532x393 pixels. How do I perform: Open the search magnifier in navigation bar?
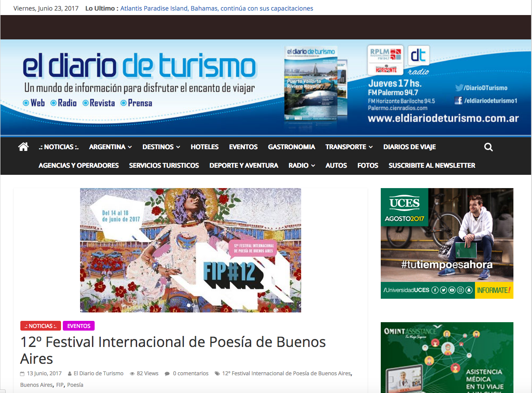[488, 147]
